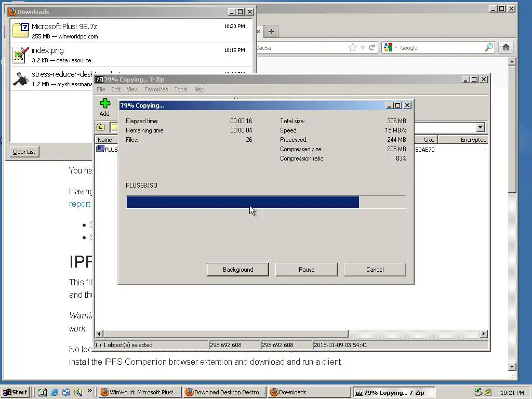Open the View menu in 7-Zip
The image size is (532, 399).
click(x=132, y=89)
